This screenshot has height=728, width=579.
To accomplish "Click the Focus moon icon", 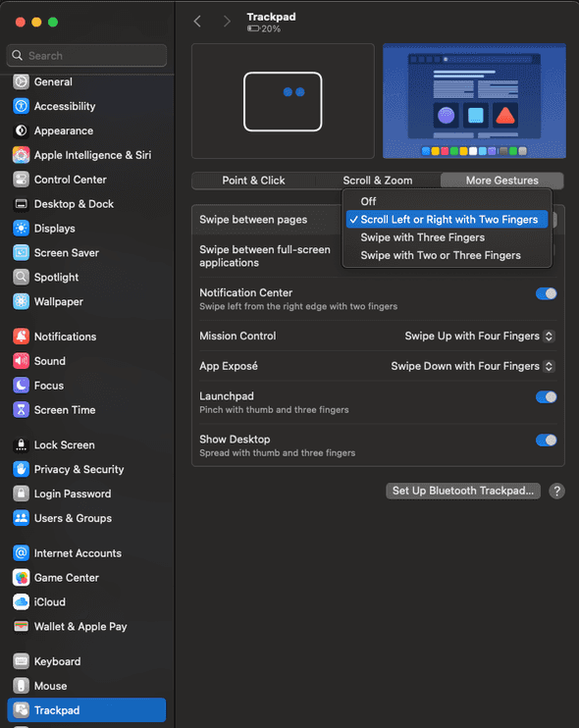I will coord(21,386).
